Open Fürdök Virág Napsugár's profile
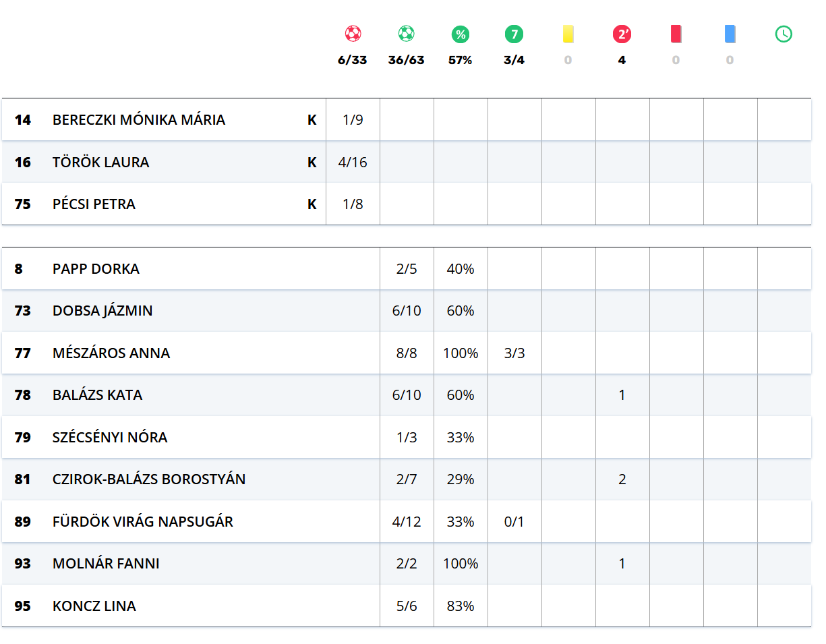This screenshot has height=644, width=826. (x=143, y=522)
